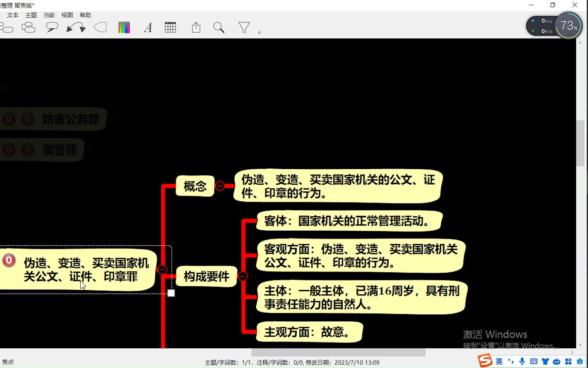The image size is (588, 368).
Task: Click the horizontal scrollbar thumb
Action: click(x=338, y=352)
